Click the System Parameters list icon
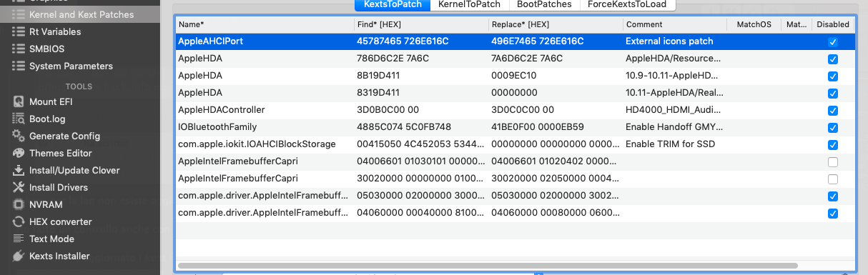 tap(18, 66)
